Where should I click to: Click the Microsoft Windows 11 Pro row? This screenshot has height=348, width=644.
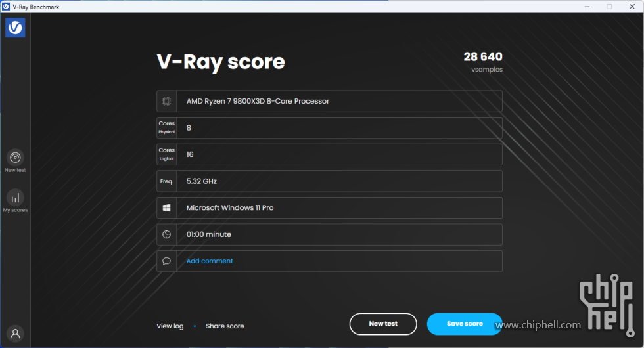338,207
